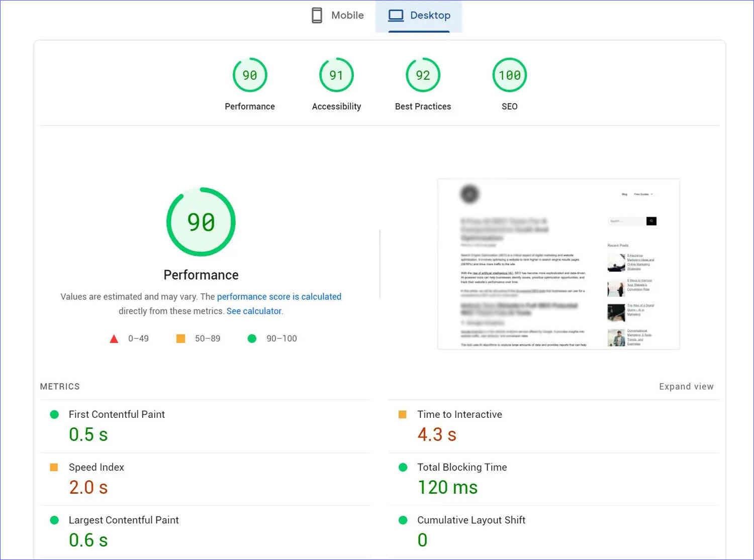Click the Best Practices gauge showing 92
754x560 pixels.
click(422, 75)
